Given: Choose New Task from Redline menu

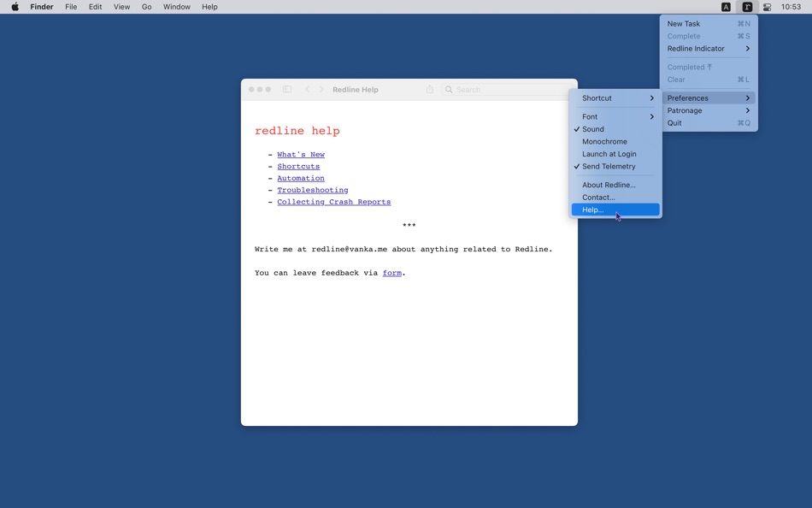Looking at the screenshot, I should (x=709, y=23).
